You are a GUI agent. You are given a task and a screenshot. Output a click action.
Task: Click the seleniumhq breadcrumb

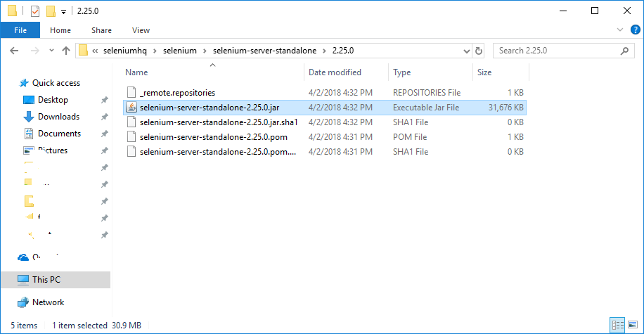pyautogui.click(x=125, y=51)
